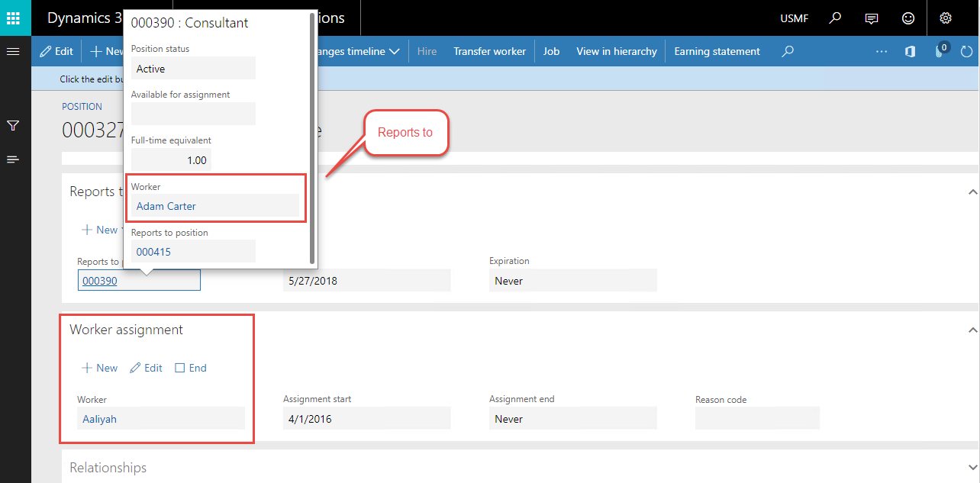Click the Transfer worker action
The image size is (980, 483).
pyautogui.click(x=489, y=51)
